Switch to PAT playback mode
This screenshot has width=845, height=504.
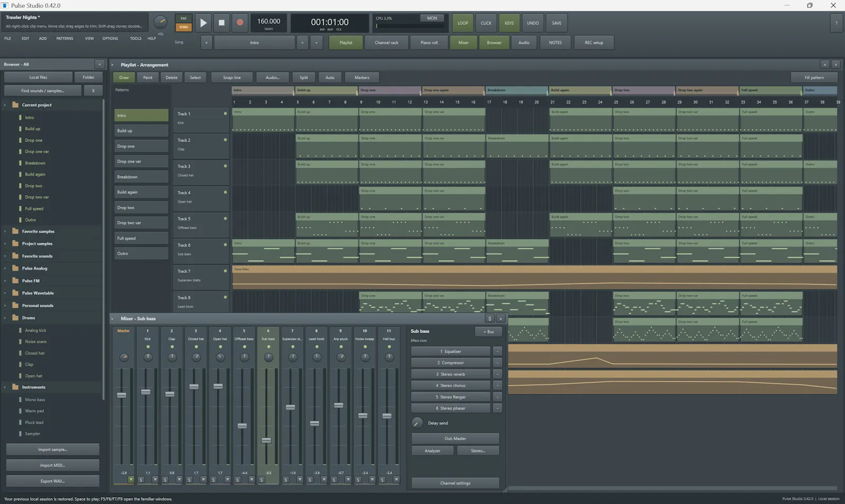coord(184,18)
